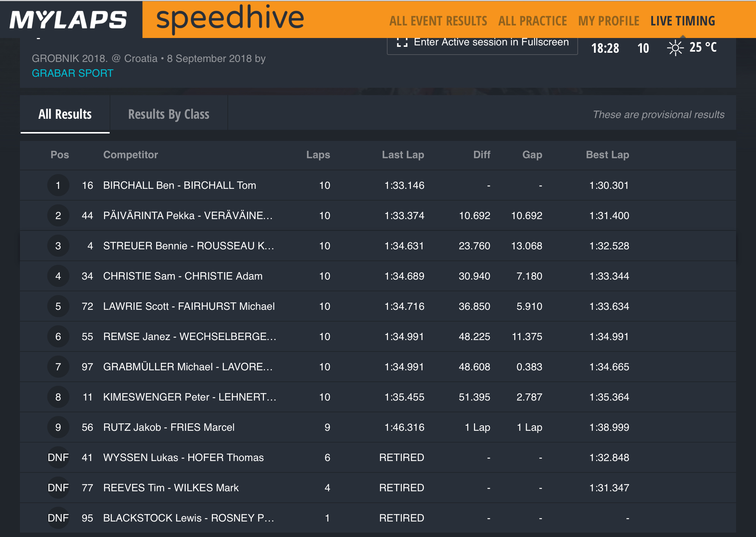
Task: Select CHRISTIE Sam - CHRISTIE Adam row
Action: [378, 276]
